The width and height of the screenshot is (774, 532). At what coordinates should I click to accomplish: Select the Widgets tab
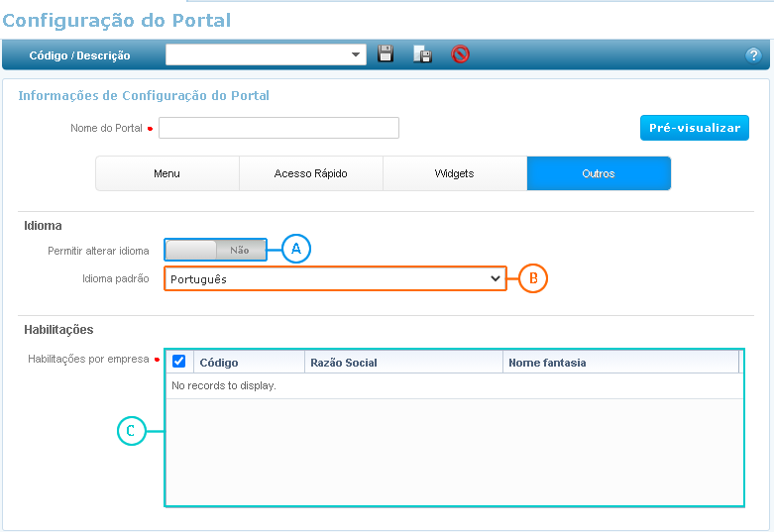(455, 173)
